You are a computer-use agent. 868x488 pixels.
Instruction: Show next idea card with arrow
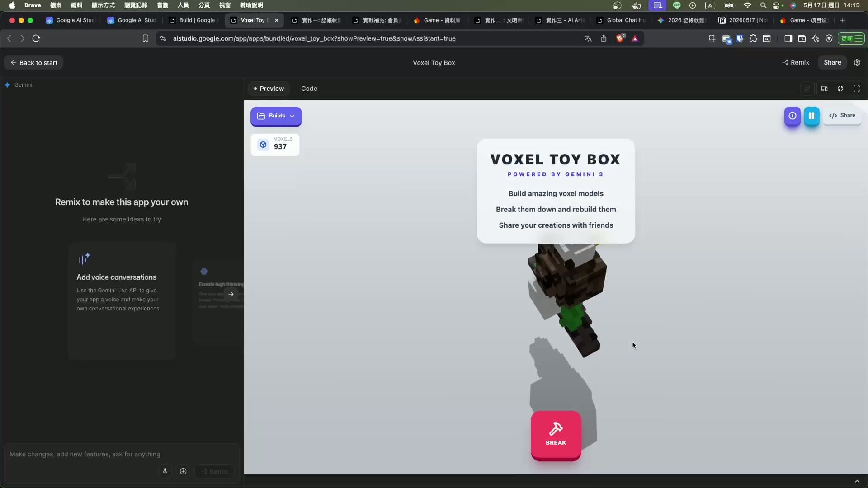[231, 294]
